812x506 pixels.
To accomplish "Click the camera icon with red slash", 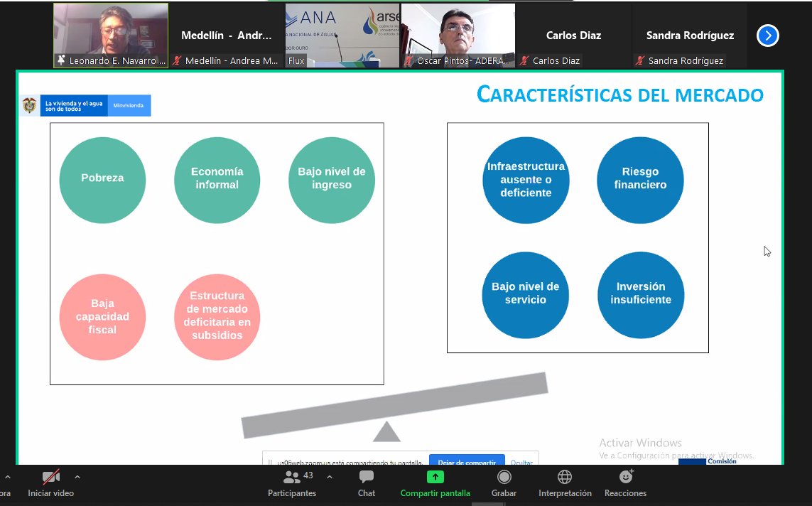I will [50, 476].
